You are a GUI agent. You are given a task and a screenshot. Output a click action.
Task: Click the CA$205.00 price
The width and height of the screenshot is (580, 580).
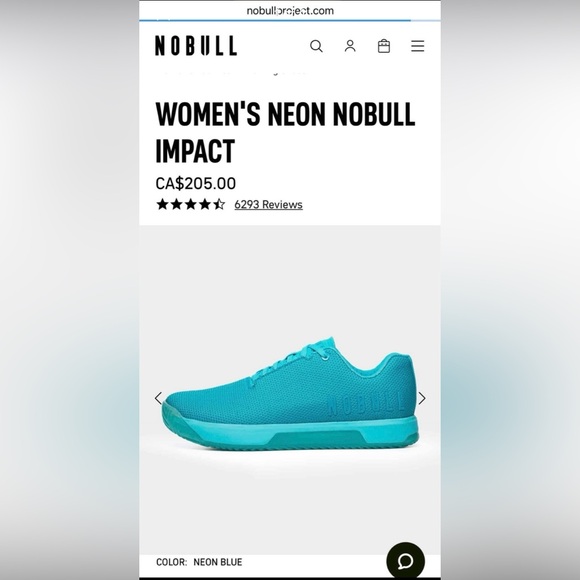195,183
